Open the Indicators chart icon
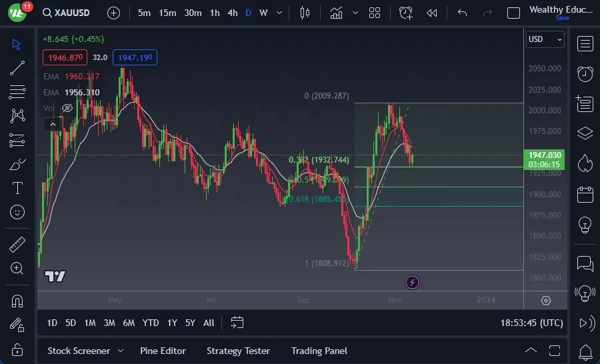 337,13
